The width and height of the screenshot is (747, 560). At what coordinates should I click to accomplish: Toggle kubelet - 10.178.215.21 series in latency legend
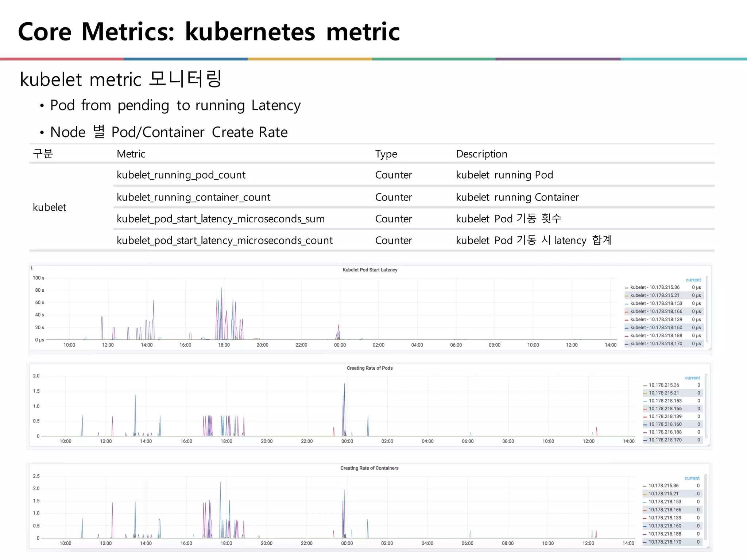click(x=655, y=295)
